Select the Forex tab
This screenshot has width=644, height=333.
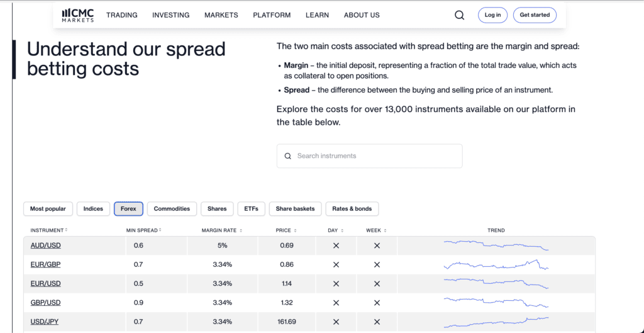coord(128,209)
